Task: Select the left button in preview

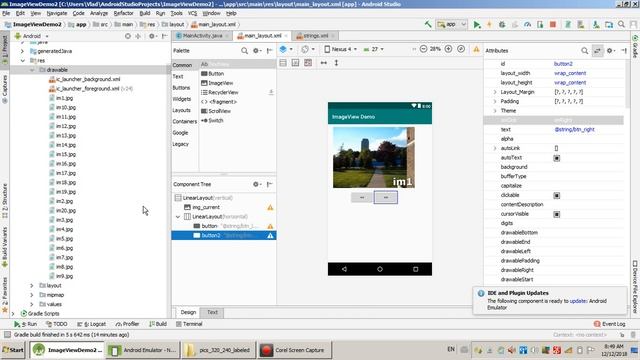Action: [x=362, y=198]
